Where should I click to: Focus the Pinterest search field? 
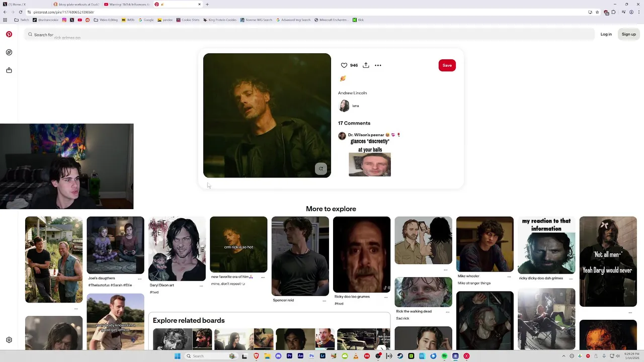pyautogui.click(x=309, y=34)
